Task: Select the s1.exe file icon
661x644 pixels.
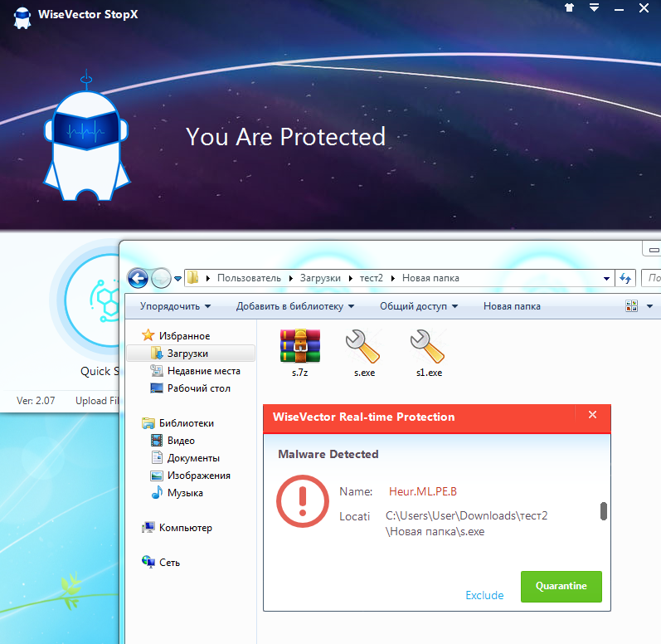Action: point(428,347)
